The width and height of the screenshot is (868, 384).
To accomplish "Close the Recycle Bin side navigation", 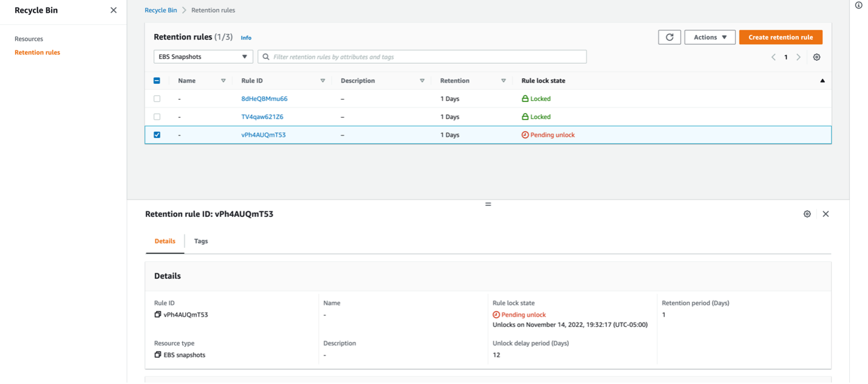I will tap(114, 10).
